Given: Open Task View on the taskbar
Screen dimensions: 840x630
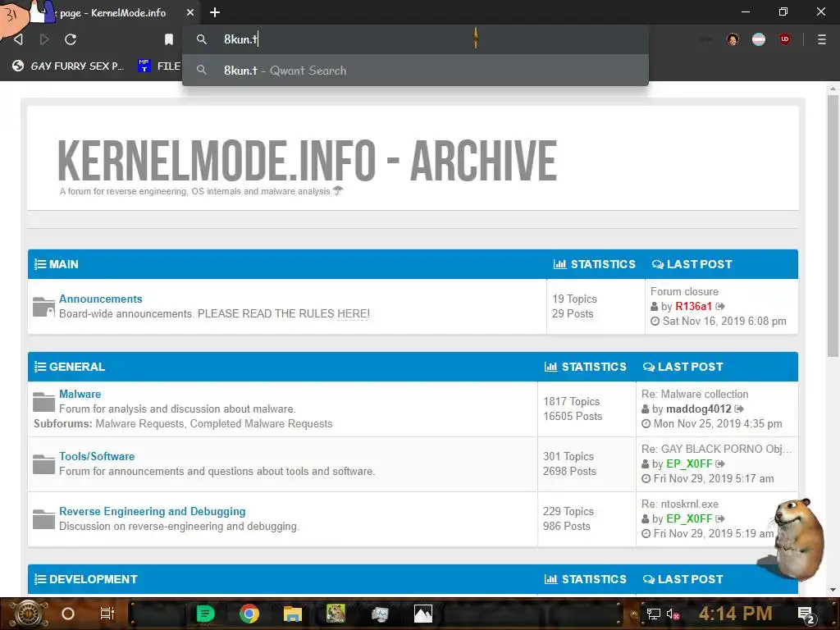Looking at the screenshot, I should [107, 614].
